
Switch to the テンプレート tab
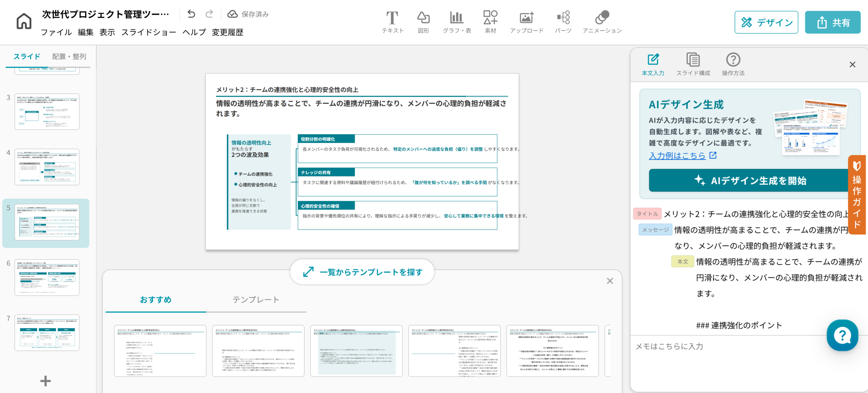point(256,300)
